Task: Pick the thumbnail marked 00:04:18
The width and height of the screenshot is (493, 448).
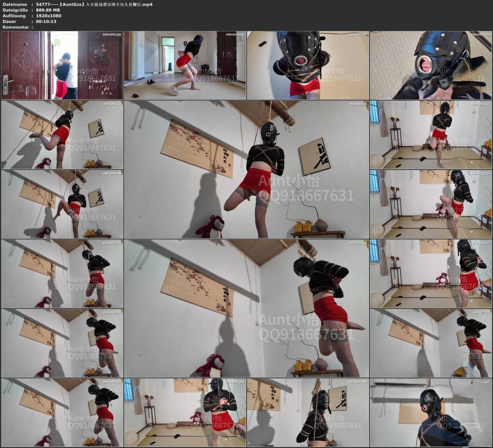Action: (x=62, y=204)
